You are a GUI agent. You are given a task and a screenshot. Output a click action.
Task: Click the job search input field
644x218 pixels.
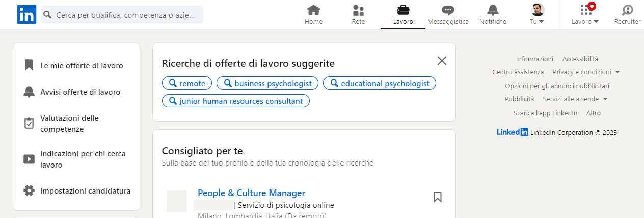[x=125, y=15]
